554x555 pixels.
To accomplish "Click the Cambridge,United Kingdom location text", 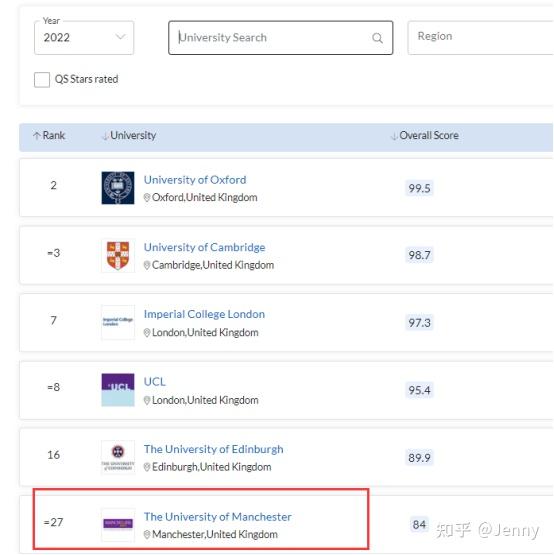I will click(x=213, y=265).
